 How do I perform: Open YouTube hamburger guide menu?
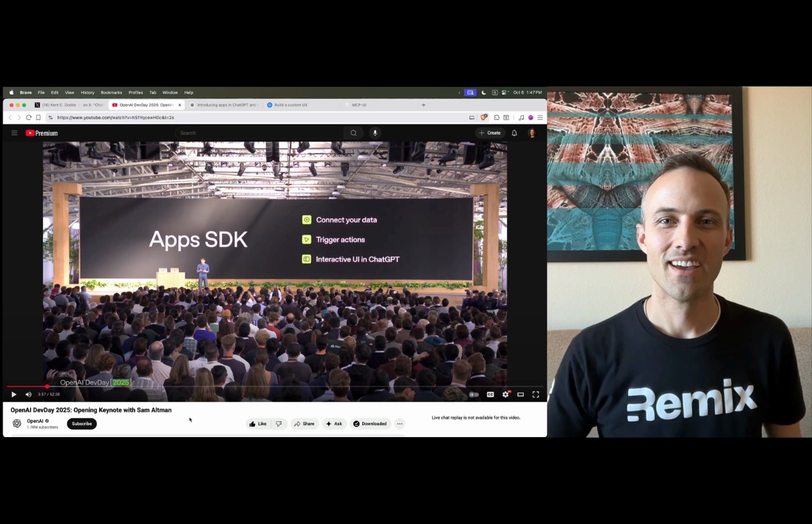14,133
